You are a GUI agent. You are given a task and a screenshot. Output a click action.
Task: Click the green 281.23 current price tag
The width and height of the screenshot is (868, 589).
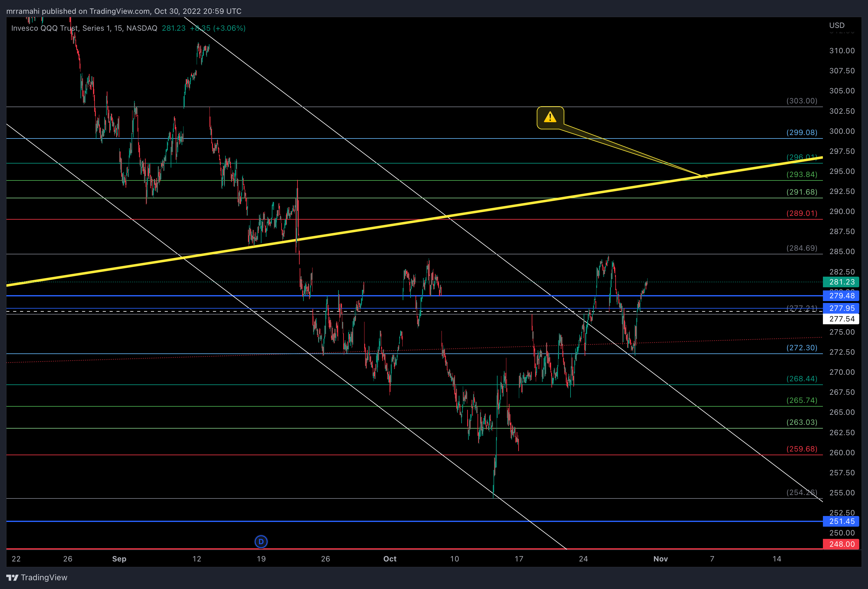pyautogui.click(x=841, y=282)
